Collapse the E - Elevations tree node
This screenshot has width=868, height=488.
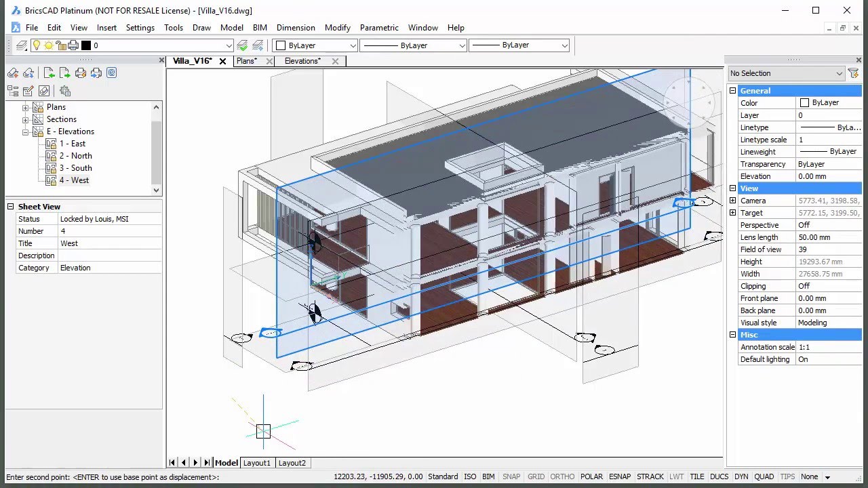coord(26,131)
